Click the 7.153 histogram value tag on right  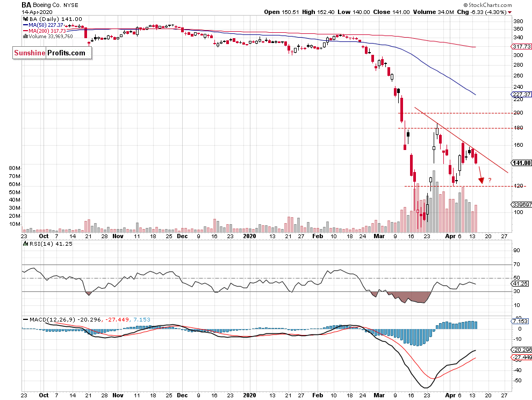point(520,321)
